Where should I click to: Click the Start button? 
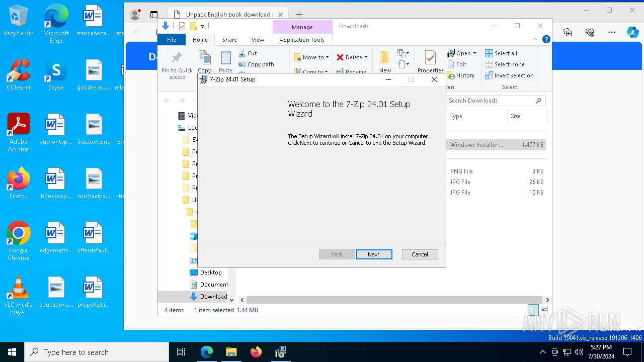click(12, 352)
